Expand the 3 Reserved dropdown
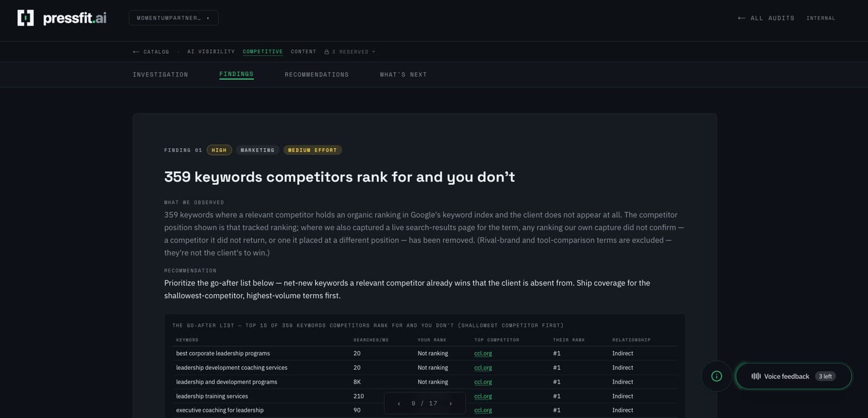868x418 pixels. point(350,52)
